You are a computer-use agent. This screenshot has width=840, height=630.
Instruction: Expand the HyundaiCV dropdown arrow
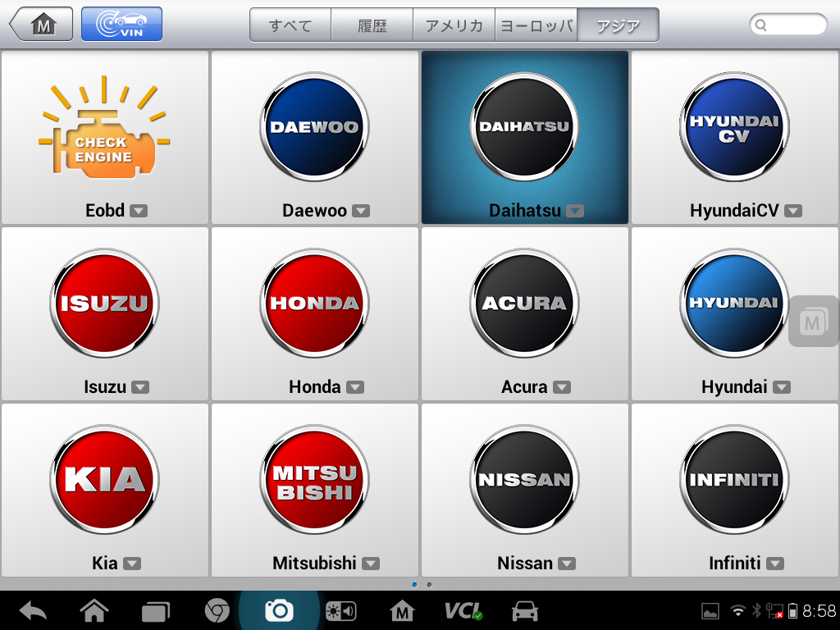click(x=793, y=211)
